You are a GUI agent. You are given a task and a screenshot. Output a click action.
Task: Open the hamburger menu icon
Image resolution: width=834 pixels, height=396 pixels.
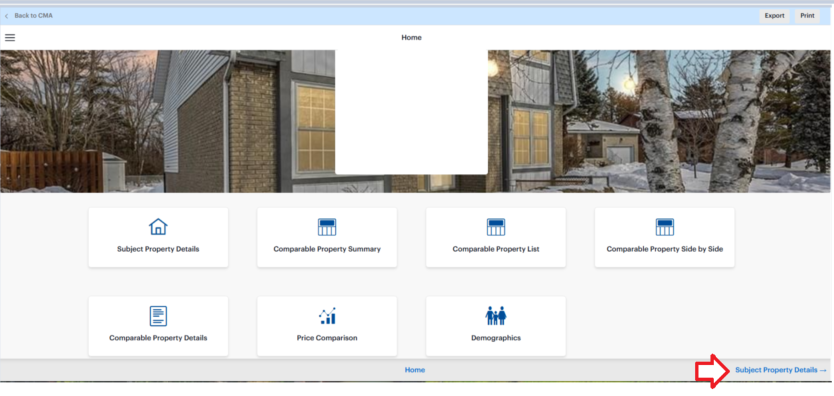point(10,38)
